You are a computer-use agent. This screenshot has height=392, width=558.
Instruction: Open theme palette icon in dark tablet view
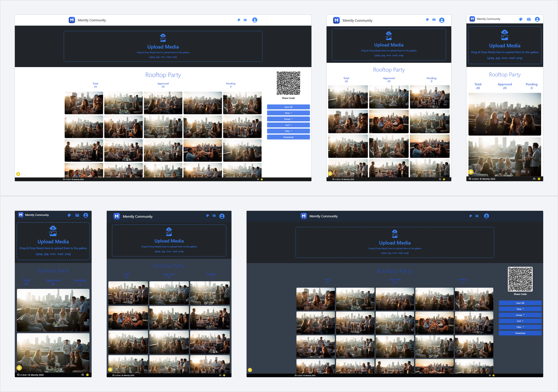point(208,216)
